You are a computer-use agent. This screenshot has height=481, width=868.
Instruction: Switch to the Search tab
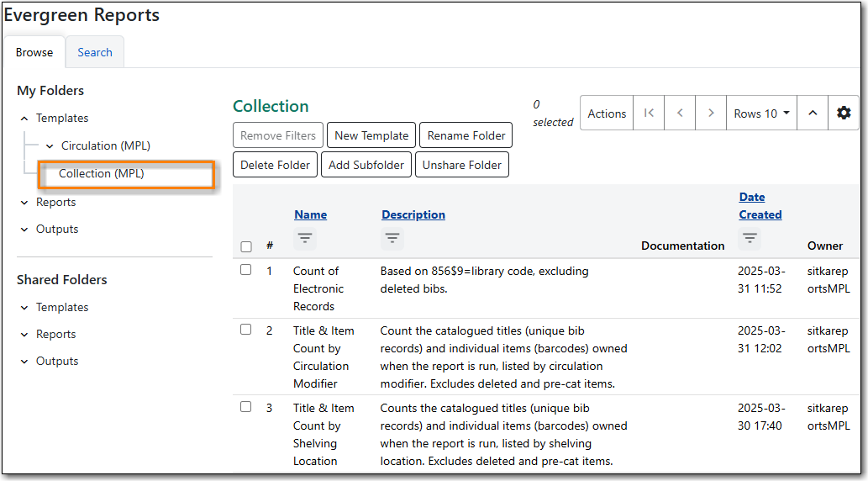(95, 52)
